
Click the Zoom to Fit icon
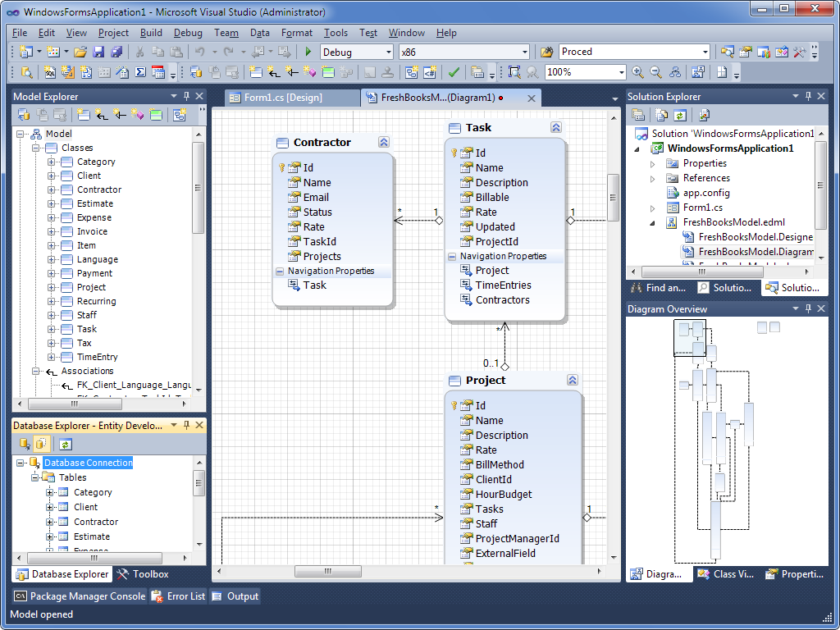click(514, 72)
